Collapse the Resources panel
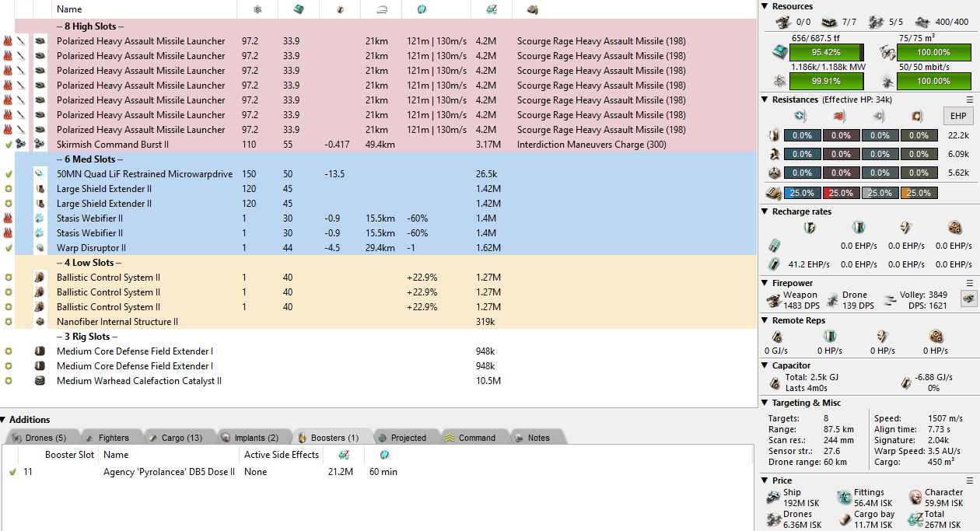This screenshot has height=531, width=980. pos(765,6)
